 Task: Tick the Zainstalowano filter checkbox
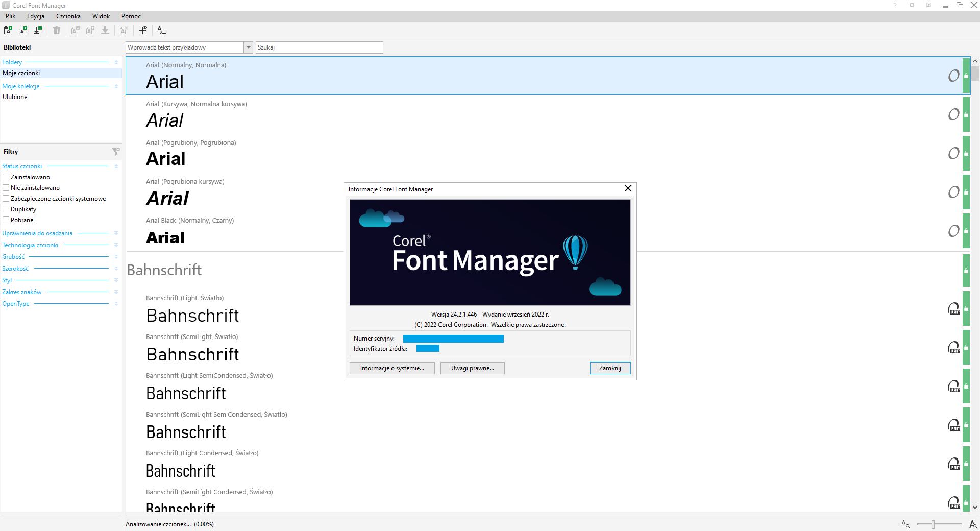[x=6, y=177]
